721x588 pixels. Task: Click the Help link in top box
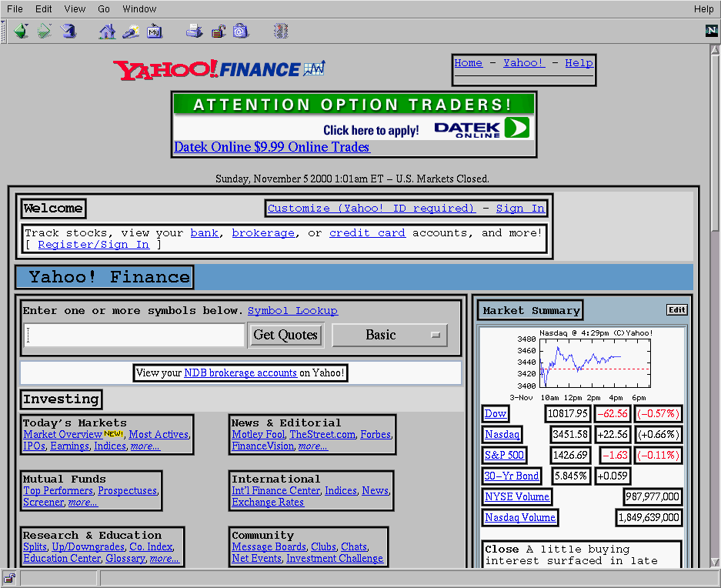579,62
